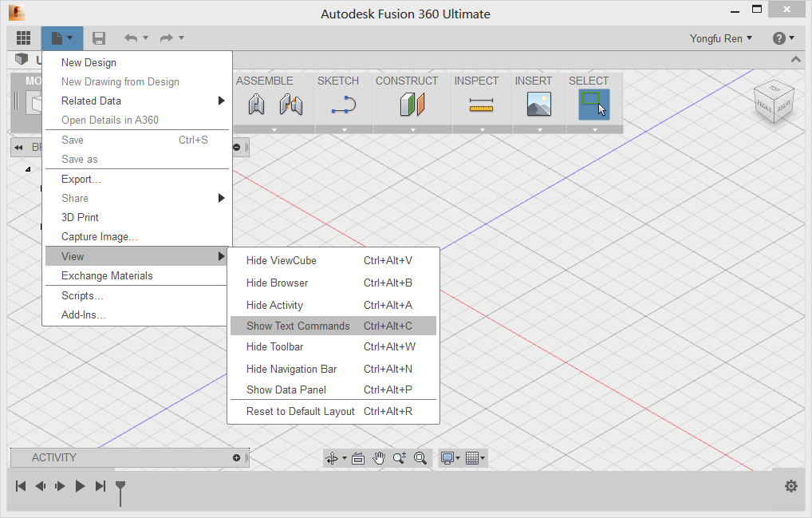
Task: Toggle Hide Browser in View submenu
Action: click(x=333, y=283)
